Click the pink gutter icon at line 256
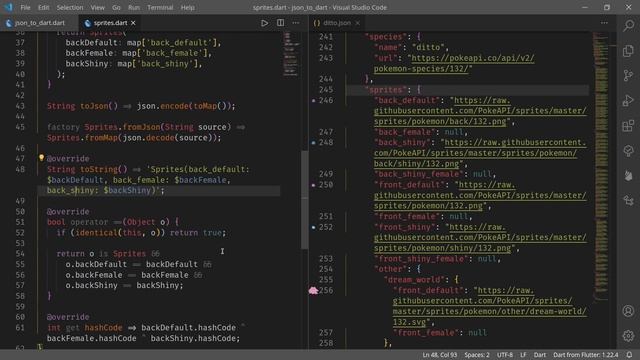Viewport: 640px width, 360px height. coord(313,290)
